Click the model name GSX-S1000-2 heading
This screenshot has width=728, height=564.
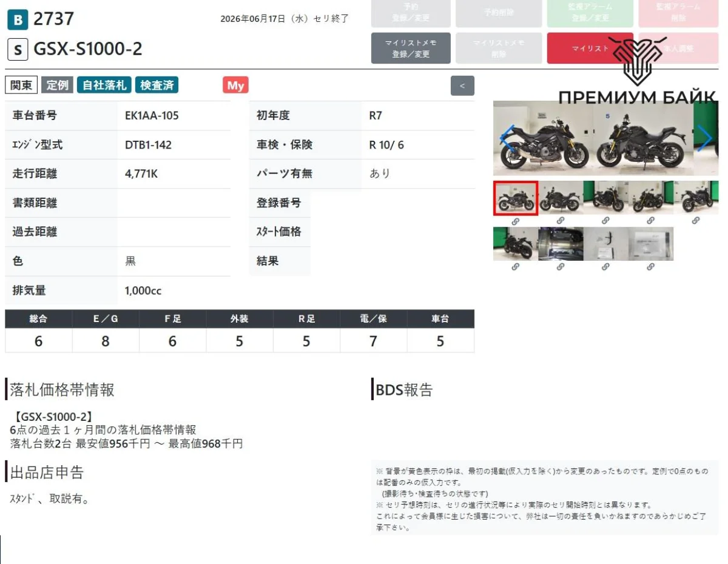[x=88, y=49]
